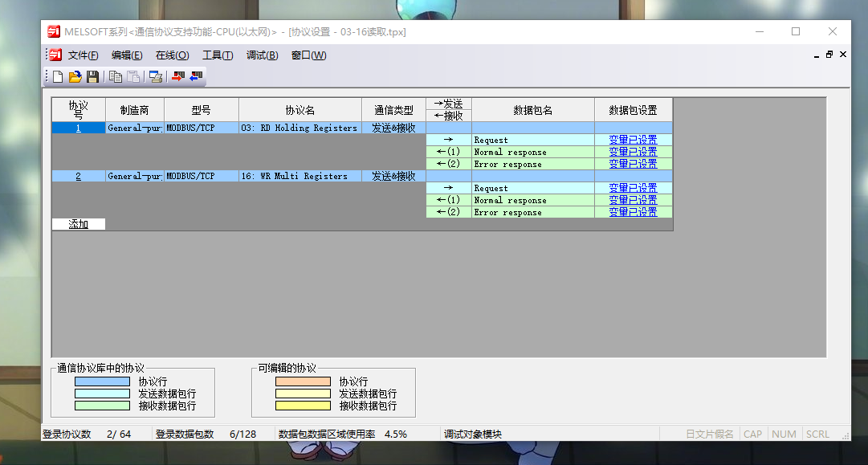The height and width of the screenshot is (465, 868).
Task: Click the blue 协议行 swatch in library legend
Action: pos(102,381)
